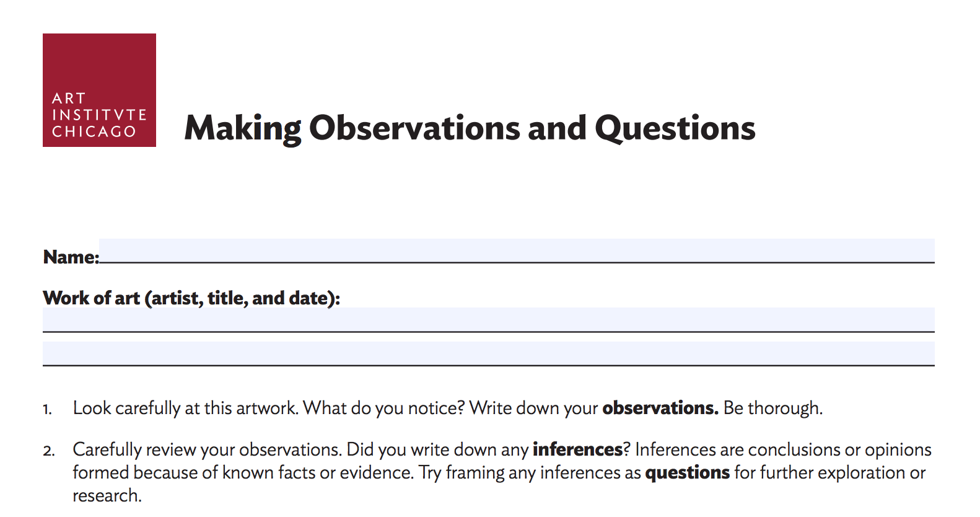Click bold "observations." in instruction one
The height and width of the screenshot is (517, 980).
[660, 408]
